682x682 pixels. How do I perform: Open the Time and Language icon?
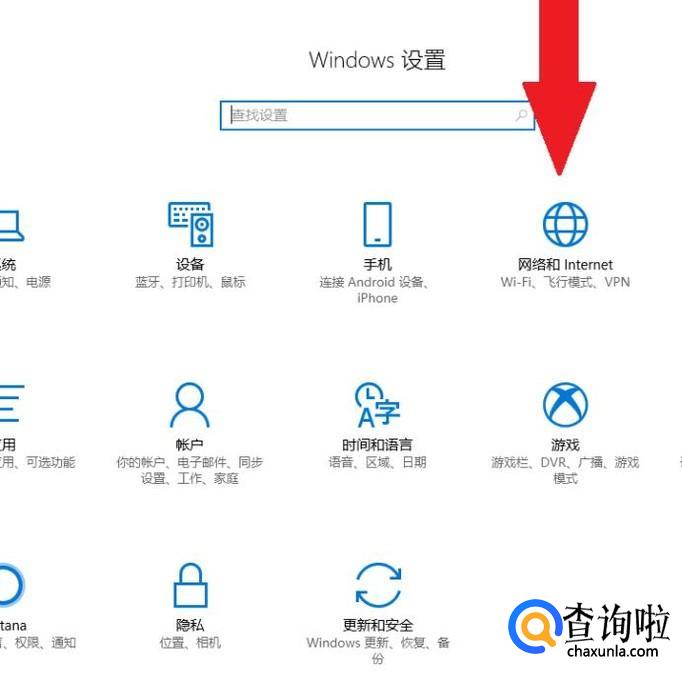(378, 405)
